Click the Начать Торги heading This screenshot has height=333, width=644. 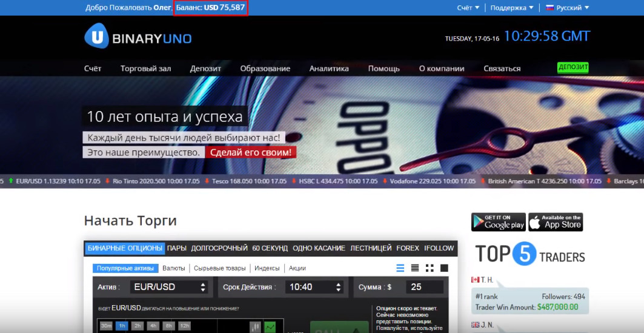(130, 221)
